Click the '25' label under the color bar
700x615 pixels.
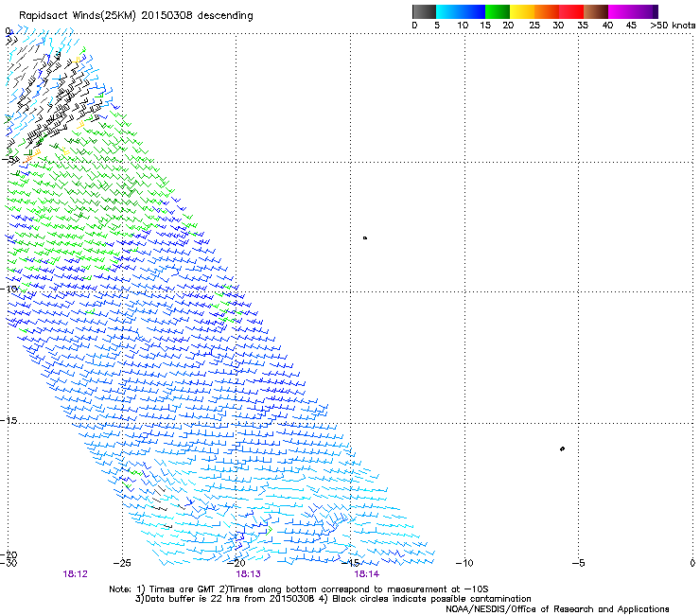pos(534,26)
